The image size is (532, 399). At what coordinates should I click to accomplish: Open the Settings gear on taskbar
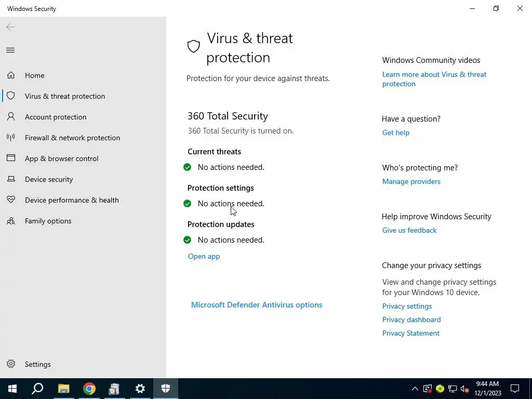pyautogui.click(x=140, y=389)
